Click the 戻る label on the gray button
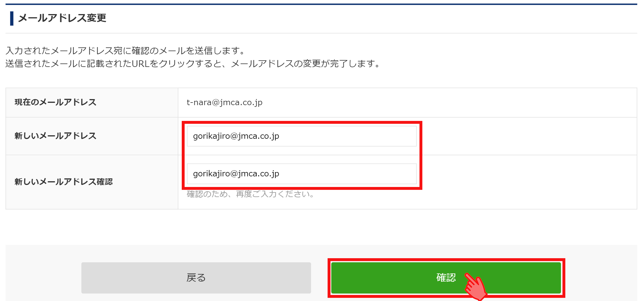 [196, 278]
